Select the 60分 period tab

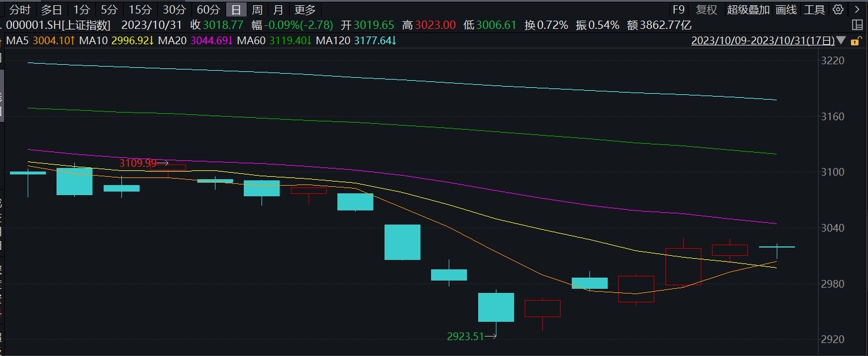click(208, 9)
